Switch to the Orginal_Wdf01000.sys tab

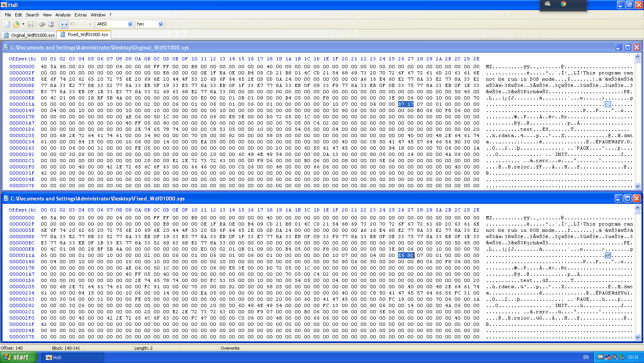(29, 35)
